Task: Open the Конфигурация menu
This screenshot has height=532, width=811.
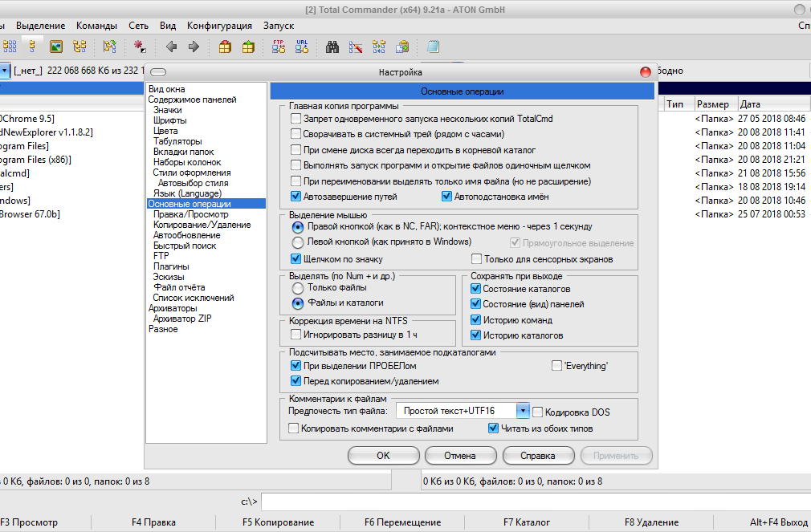Action: coord(219,26)
